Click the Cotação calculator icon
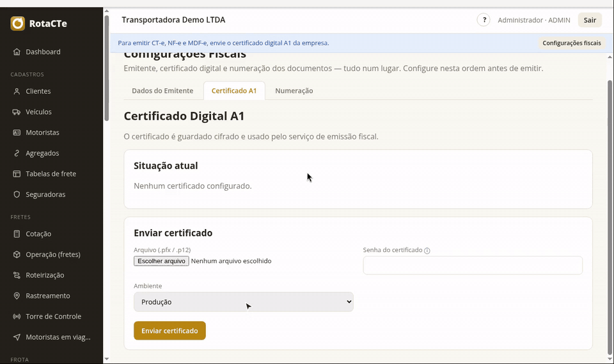 (x=17, y=234)
